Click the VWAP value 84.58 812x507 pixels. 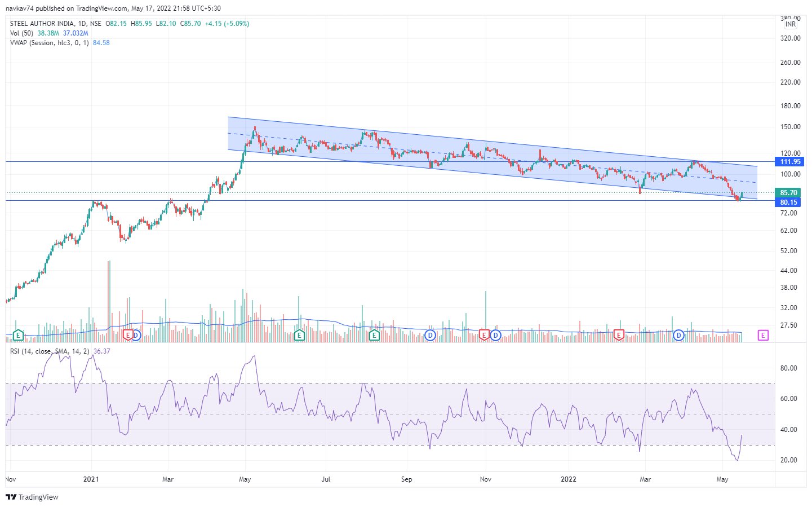(x=101, y=43)
